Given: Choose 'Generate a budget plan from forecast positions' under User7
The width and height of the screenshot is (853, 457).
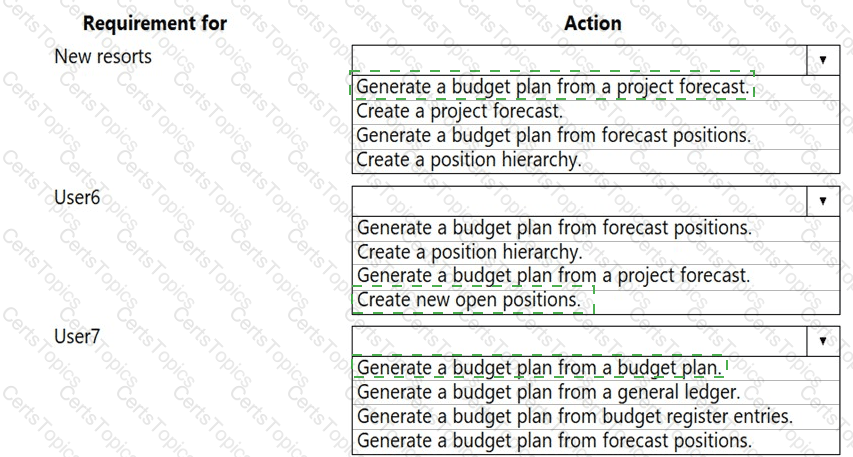Looking at the screenshot, I should pyautogui.click(x=552, y=439).
